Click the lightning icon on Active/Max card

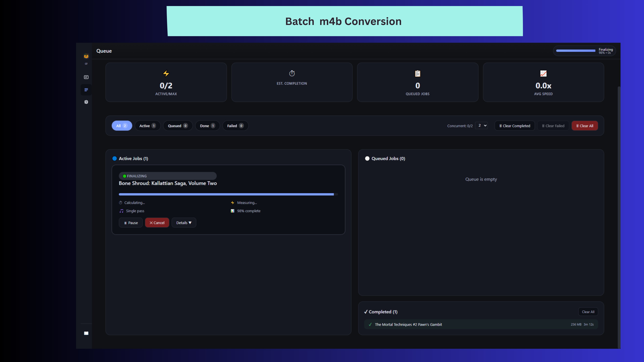pyautogui.click(x=166, y=73)
